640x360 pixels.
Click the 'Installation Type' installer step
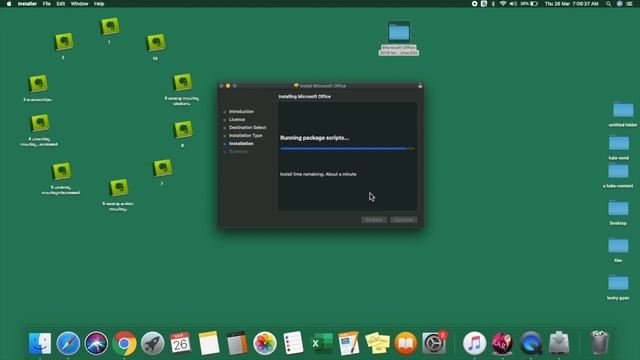(245, 136)
